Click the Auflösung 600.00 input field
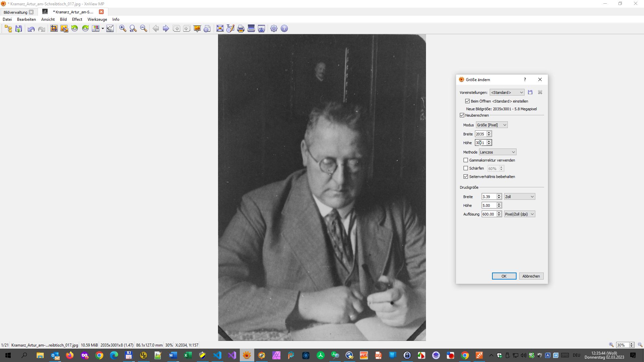The width and height of the screenshot is (644, 362). point(489,214)
